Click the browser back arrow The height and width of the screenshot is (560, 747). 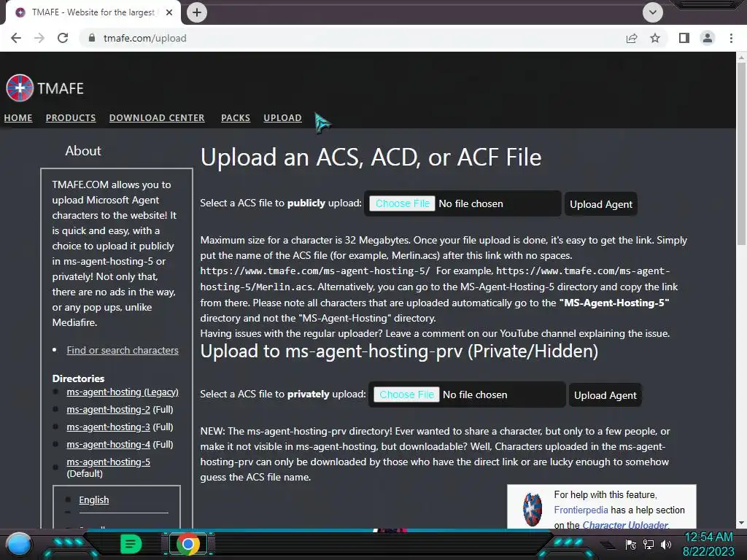tap(16, 38)
